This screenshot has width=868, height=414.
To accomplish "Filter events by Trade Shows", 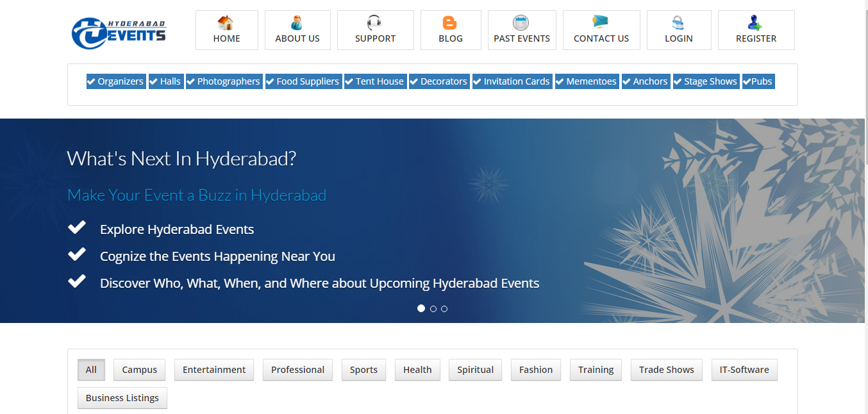I will pyautogui.click(x=667, y=370).
